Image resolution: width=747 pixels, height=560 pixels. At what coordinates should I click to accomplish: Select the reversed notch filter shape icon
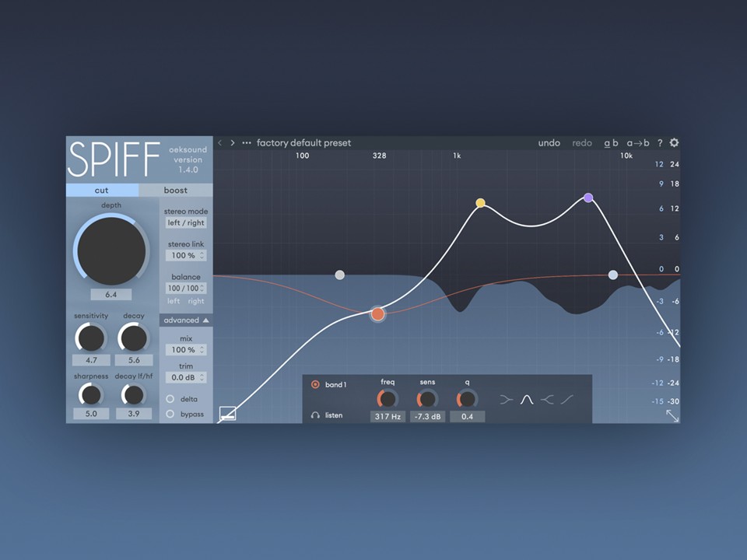click(548, 398)
